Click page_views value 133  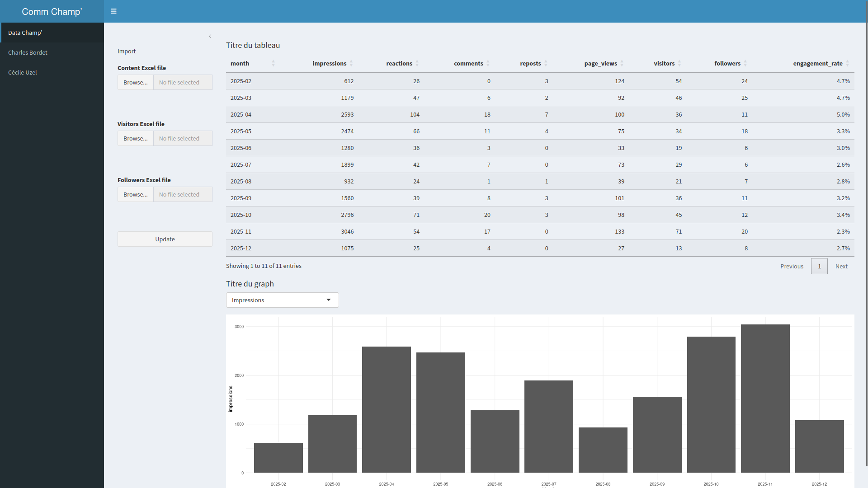click(x=619, y=231)
